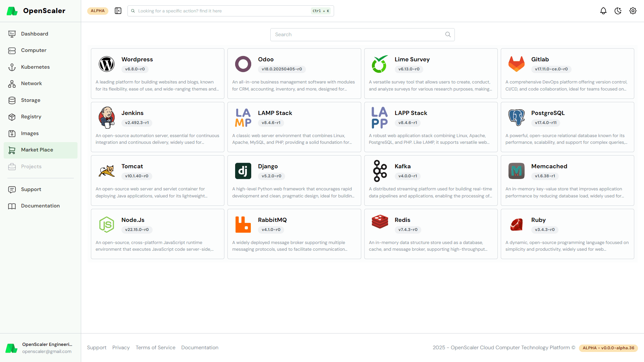This screenshot has height=362, width=644.
Task: Focus the command search field
Action: (230, 11)
